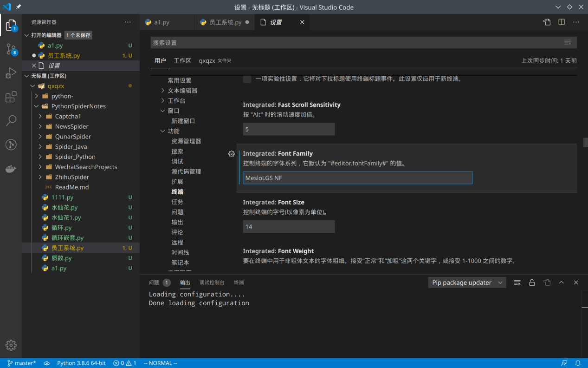This screenshot has height=368, width=588.
Task: Select the Python 3.8.6 interpreter in status bar
Action: [81, 363]
